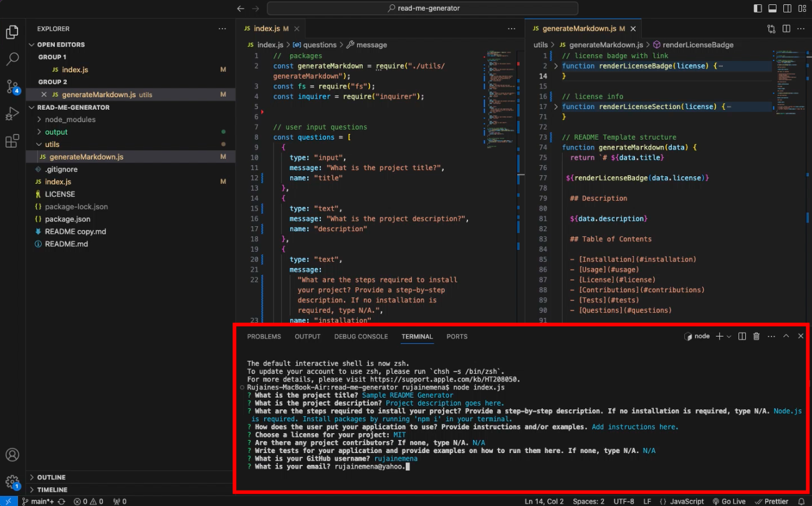Switch to the Problems panel tab
The height and width of the screenshot is (506, 812).
pos(264,337)
